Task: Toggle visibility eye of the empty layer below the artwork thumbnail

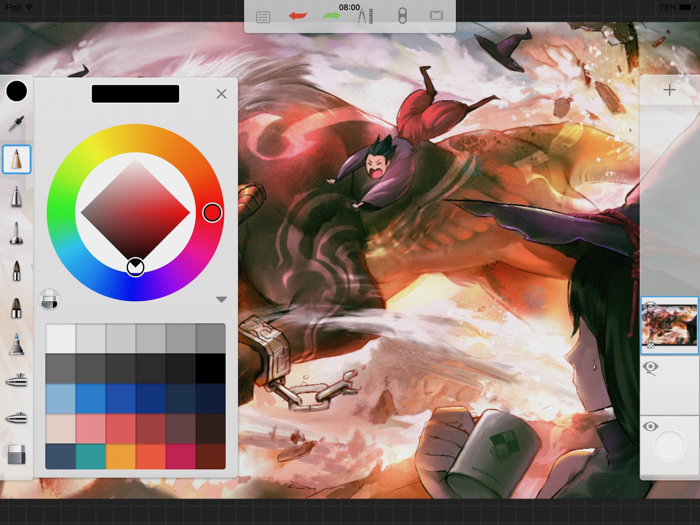Action: (x=650, y=367)
